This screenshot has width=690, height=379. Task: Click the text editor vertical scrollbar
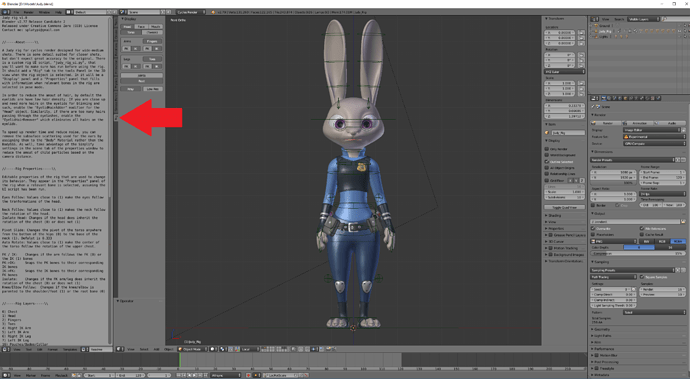click(110, 180)
